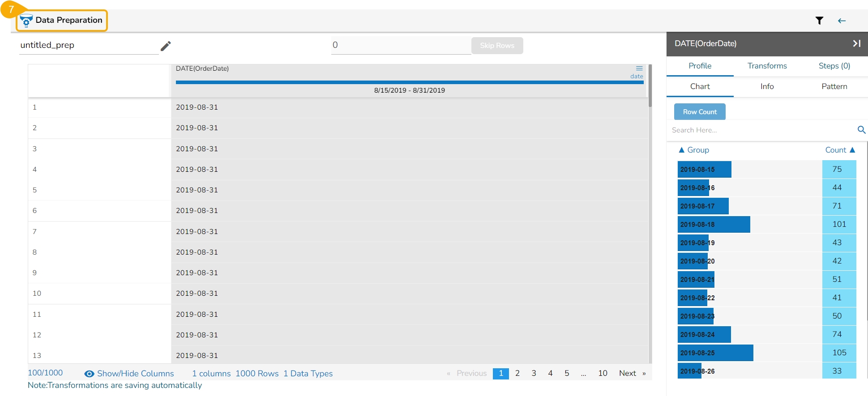Go to page 4
The width and height of the screenshot is (868, 396).
click(x=551, y=373)
